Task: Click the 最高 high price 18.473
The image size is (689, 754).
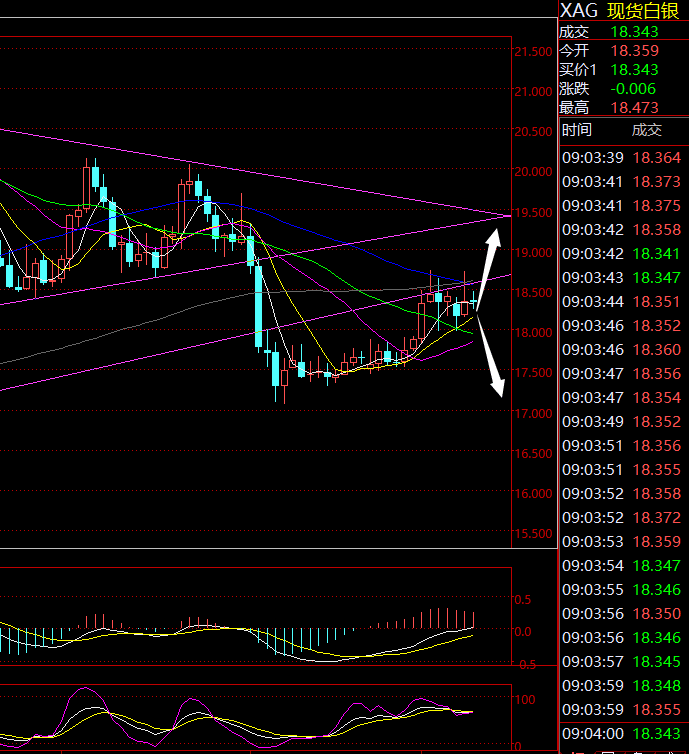Action: (x=634, y=108)
